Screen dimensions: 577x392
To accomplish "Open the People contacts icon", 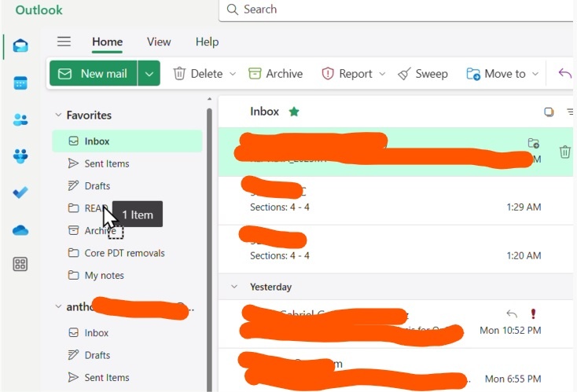I will tap(20, 119).
